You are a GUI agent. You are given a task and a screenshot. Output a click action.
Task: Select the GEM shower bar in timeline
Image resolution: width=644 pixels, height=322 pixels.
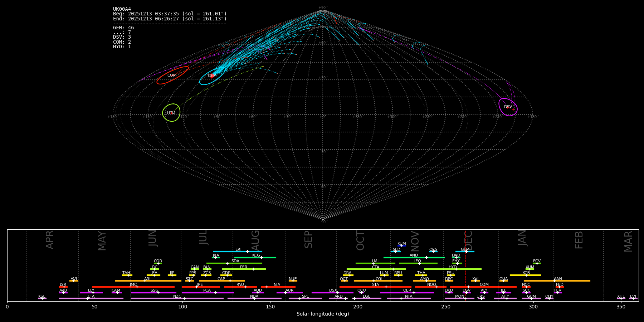pyautogui.click(x=465, y=252)
